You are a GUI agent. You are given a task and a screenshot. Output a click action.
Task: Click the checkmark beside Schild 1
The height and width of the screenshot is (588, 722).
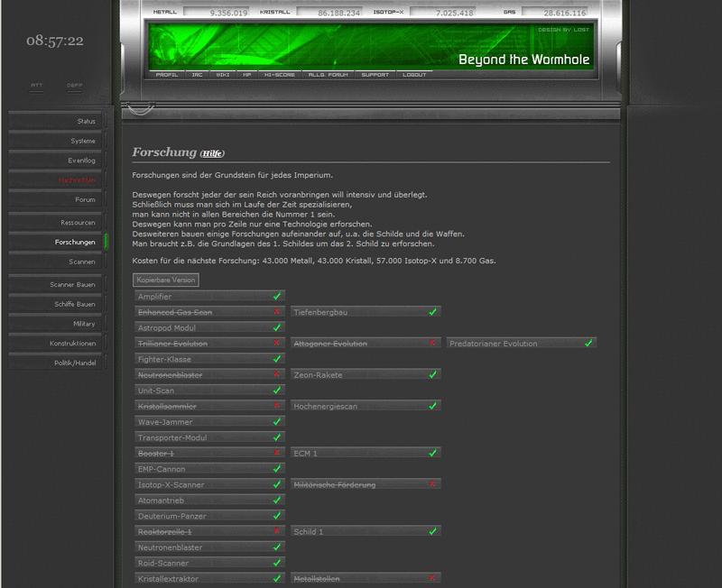pyautogui.click(x=434, y=533)
